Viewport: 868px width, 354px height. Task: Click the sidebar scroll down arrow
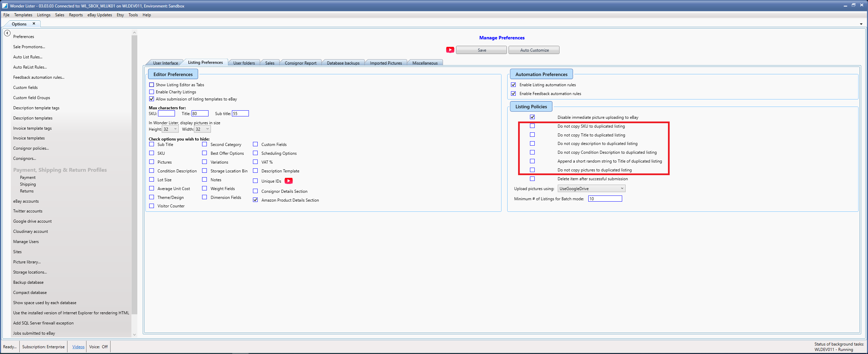(x=134, y=335)
